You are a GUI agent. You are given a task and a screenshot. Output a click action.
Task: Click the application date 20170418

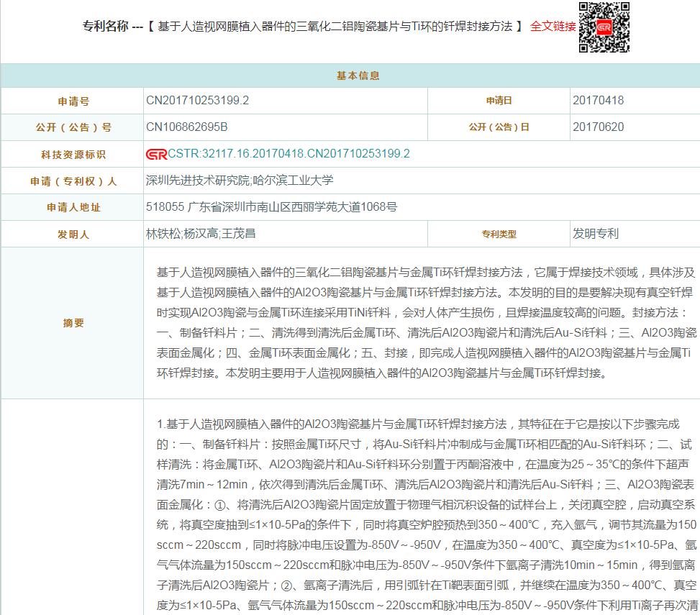pos(598,101)
